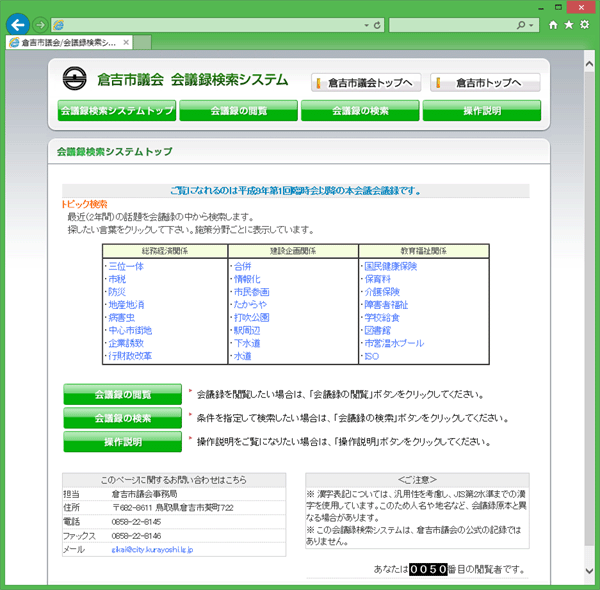Click the 建設企画関係 column header
This screenshot has width=600, height=590.
293,251
